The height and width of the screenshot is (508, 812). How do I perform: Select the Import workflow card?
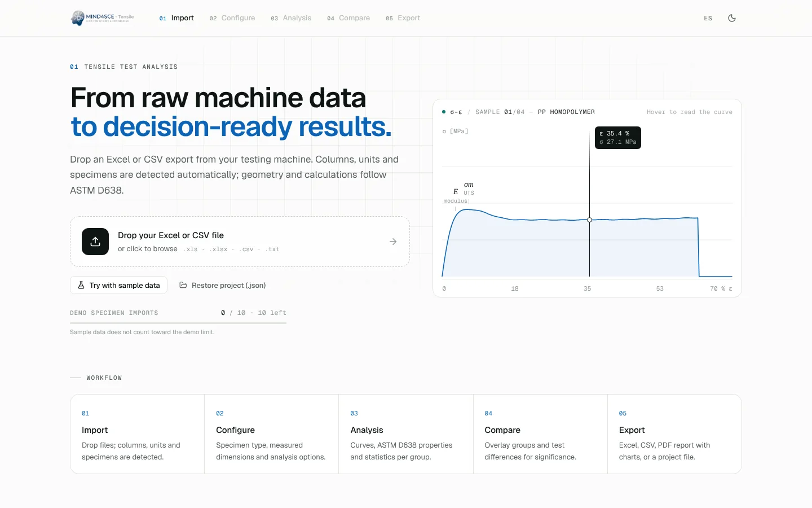(138, 434)
